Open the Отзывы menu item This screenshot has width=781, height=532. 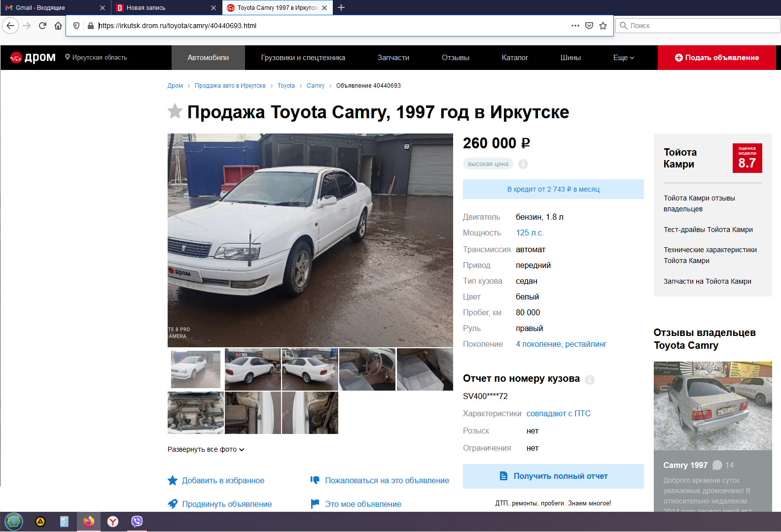(456, 58)
